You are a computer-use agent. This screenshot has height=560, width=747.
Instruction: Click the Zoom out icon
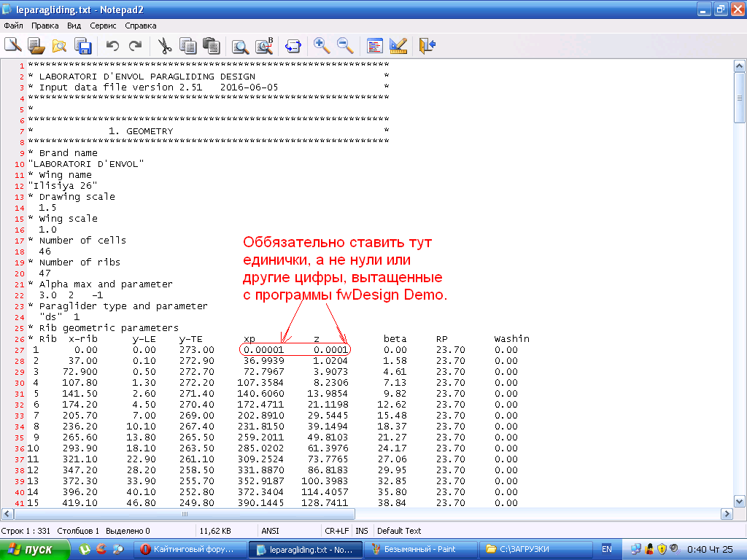(x=345, y=46)
